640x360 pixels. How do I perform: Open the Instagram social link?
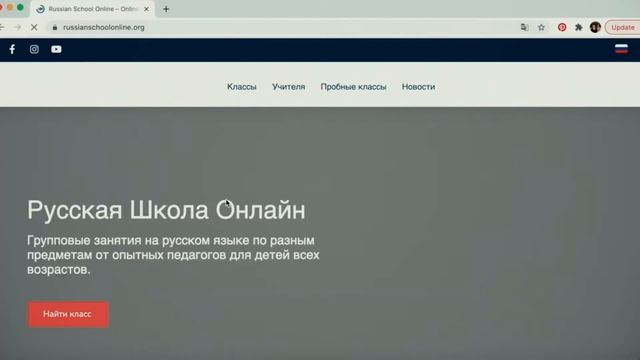(34, 49)
